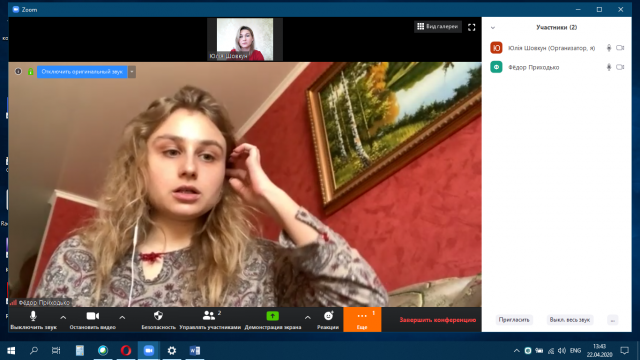Viewport: 640px width, 360px height.
Task: Open notepad document icon on taskbar
Action: pyautogui.click(x=80, y=351)
